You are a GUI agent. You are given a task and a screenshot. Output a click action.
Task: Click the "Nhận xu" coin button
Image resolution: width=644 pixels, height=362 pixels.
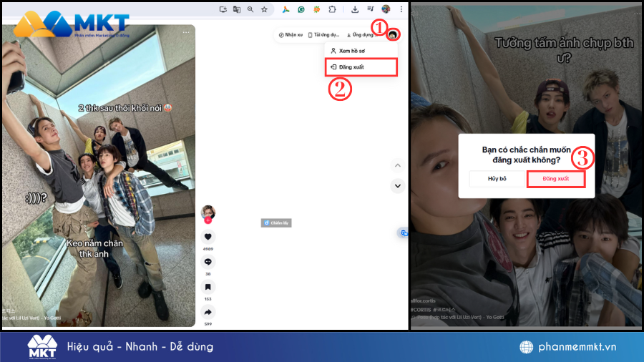coord(291,34)
